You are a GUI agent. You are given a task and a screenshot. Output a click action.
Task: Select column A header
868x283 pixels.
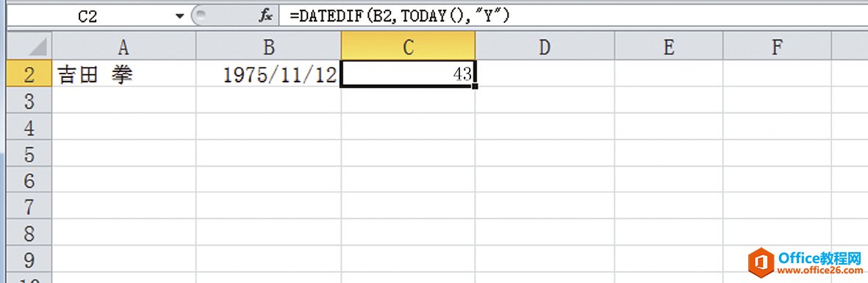(124, 46)
